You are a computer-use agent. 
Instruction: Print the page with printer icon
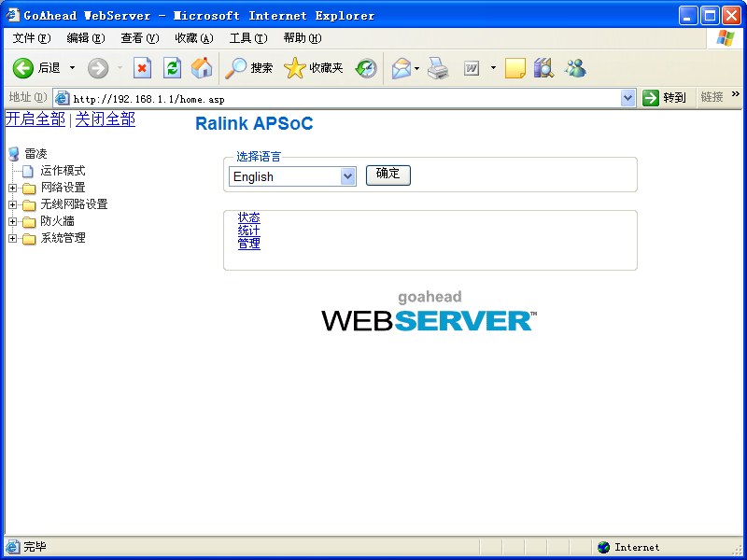point(438,68)
